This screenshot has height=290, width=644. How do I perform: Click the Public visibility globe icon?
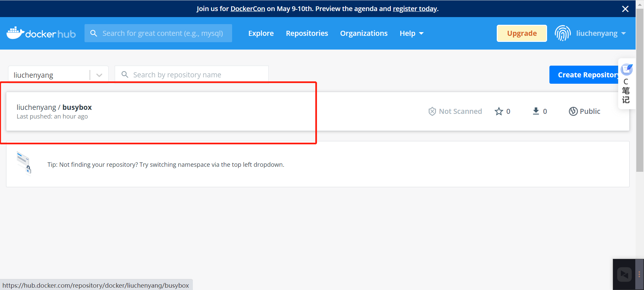573,111
